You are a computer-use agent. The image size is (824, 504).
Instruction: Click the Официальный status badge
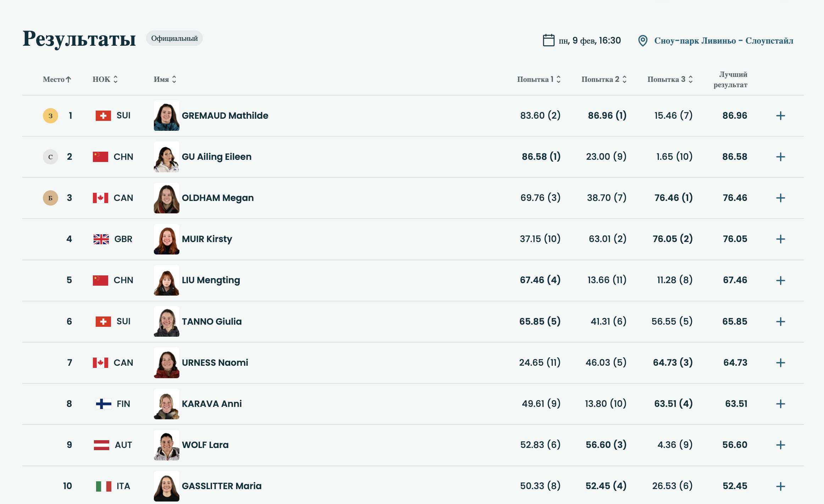(174, 38)
